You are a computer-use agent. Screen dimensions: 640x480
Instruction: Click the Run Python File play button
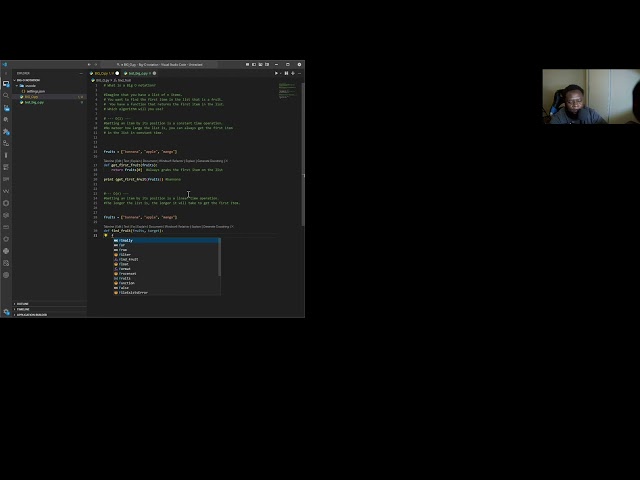(277, 73)
